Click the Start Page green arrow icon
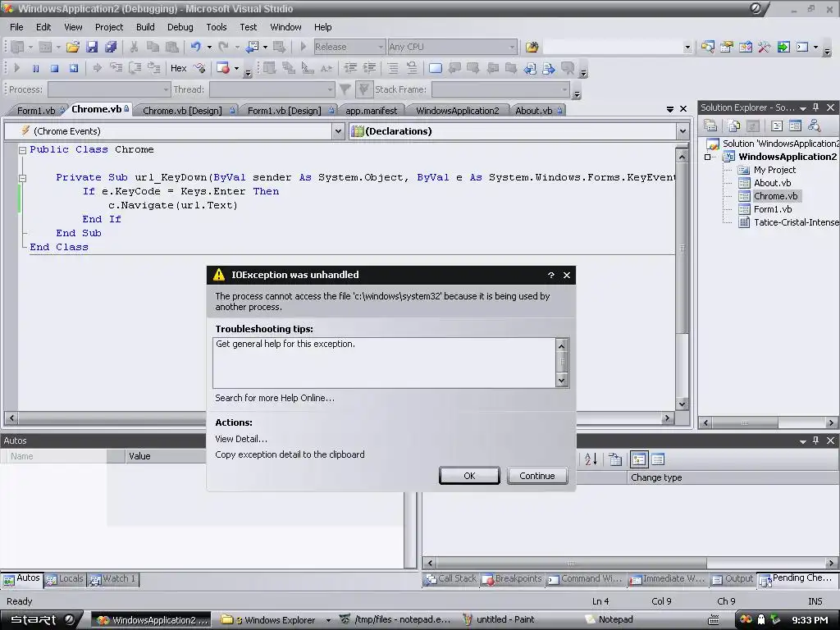840x630 pixels. tap(783, 47)
